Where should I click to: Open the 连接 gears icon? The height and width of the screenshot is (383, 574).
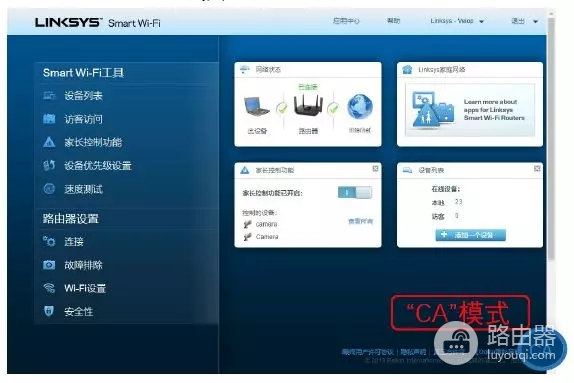tap(49, 241)
